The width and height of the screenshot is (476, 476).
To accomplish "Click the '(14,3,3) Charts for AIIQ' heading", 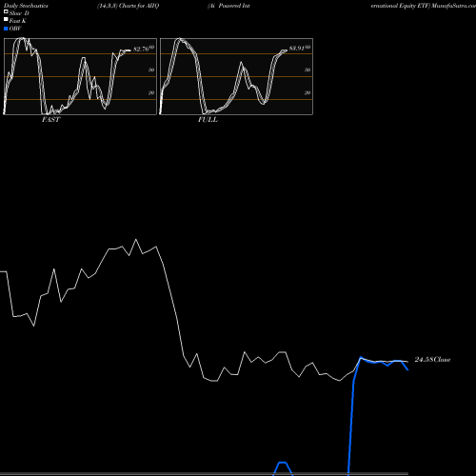I will point(128,6).
